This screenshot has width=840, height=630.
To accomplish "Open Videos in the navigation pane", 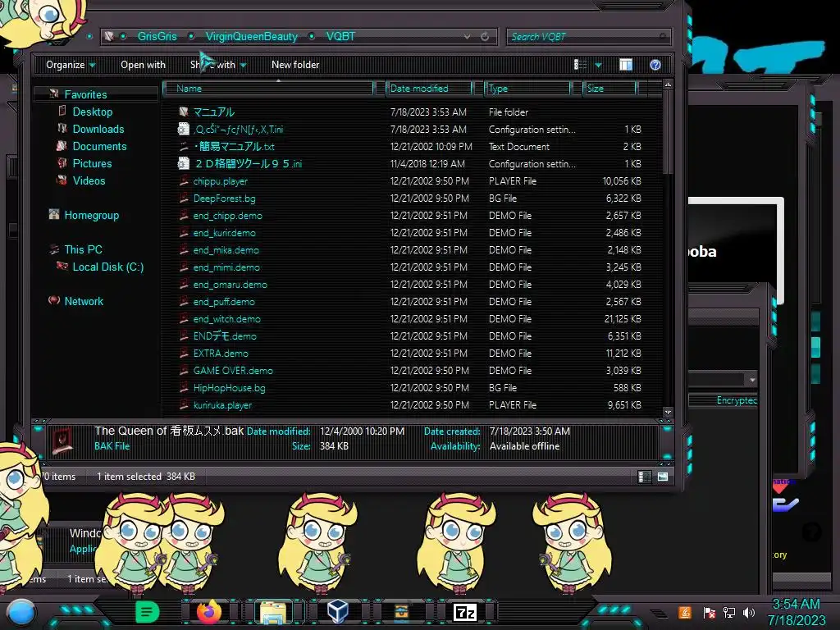I will click(89, 180).
